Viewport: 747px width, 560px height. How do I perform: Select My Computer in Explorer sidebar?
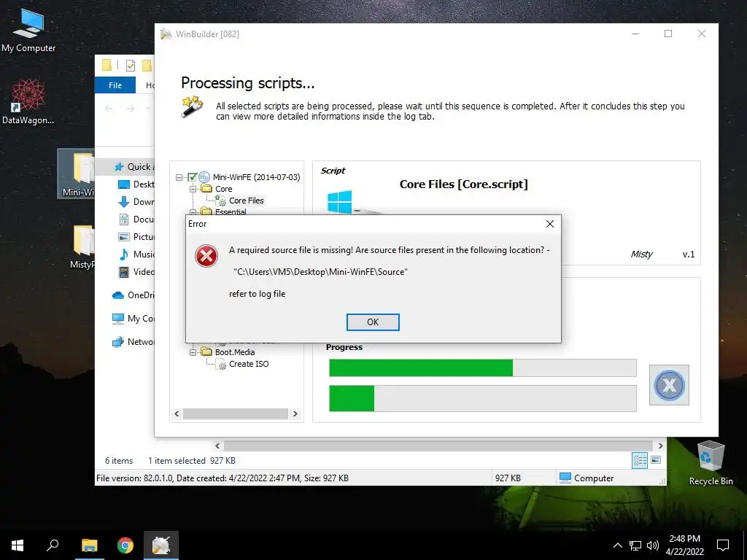coord(133,319)
